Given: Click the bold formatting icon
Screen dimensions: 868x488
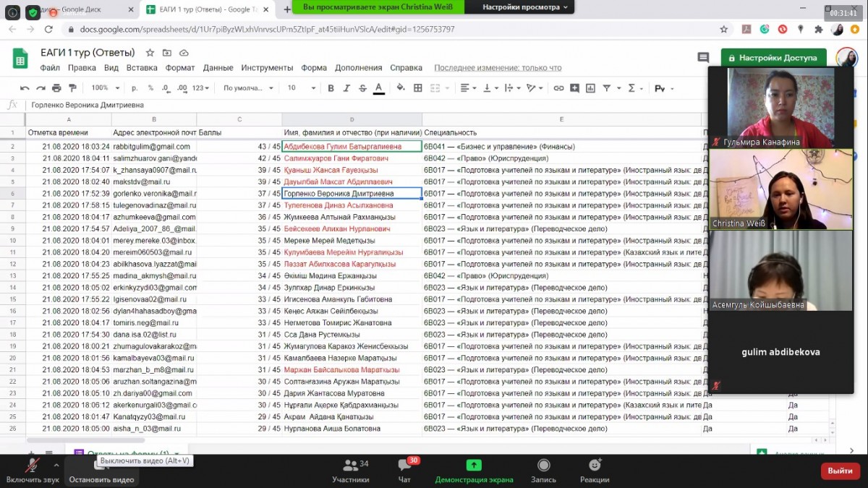Looking at the screenshot, I should (x=331, y=88).
